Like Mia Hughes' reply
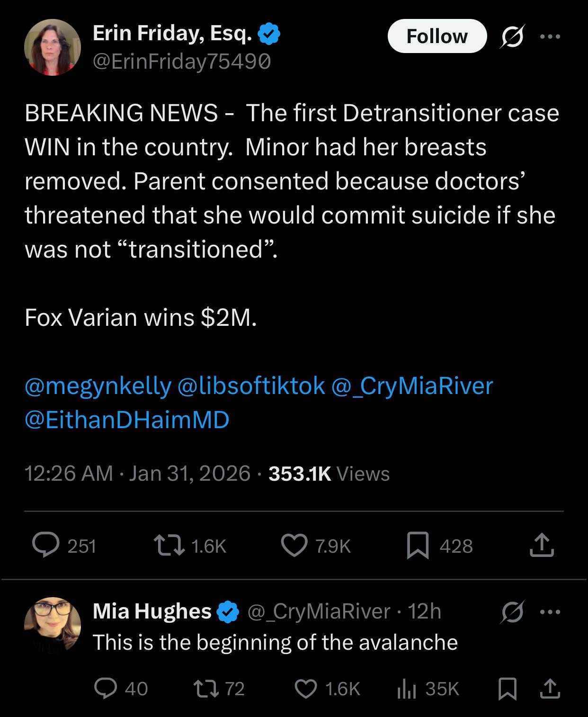 306,688
